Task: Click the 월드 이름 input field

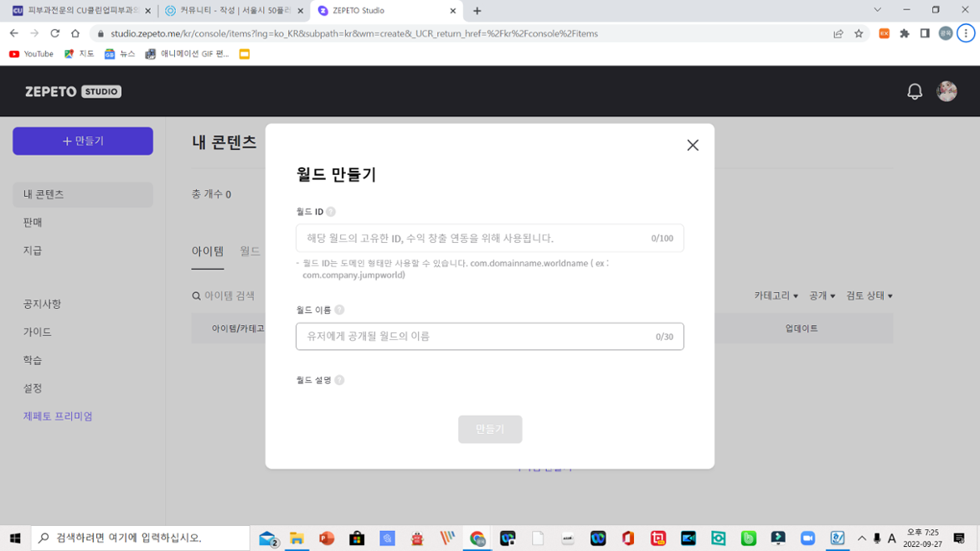Action: click(x=489, y=336)
